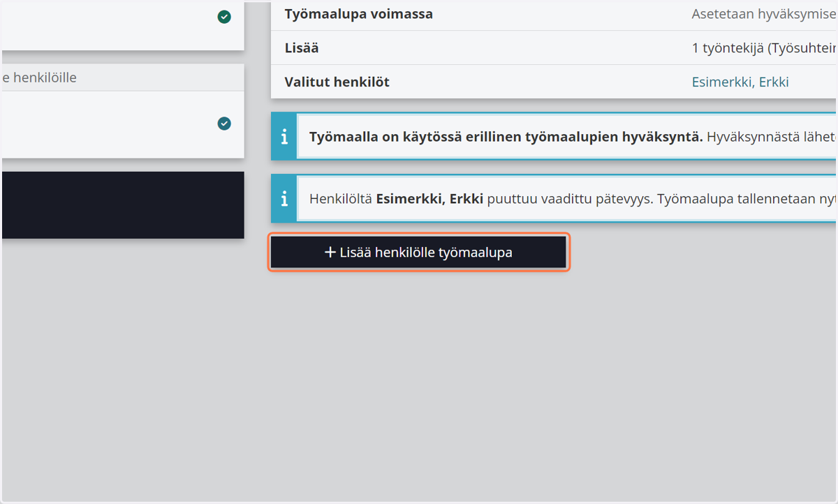Click the bold Työmaalla on käytössä erillinen notice text

(x=506, y=137)
